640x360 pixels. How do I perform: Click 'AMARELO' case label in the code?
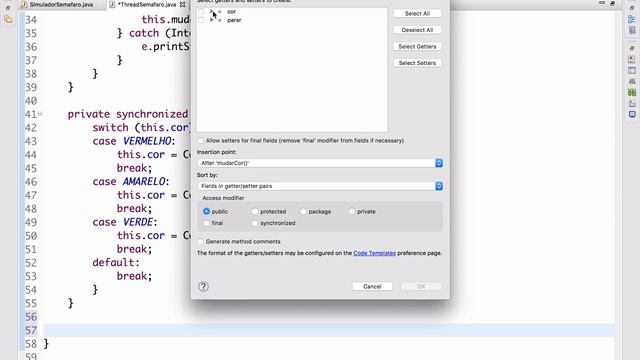(x=144, y=182)
